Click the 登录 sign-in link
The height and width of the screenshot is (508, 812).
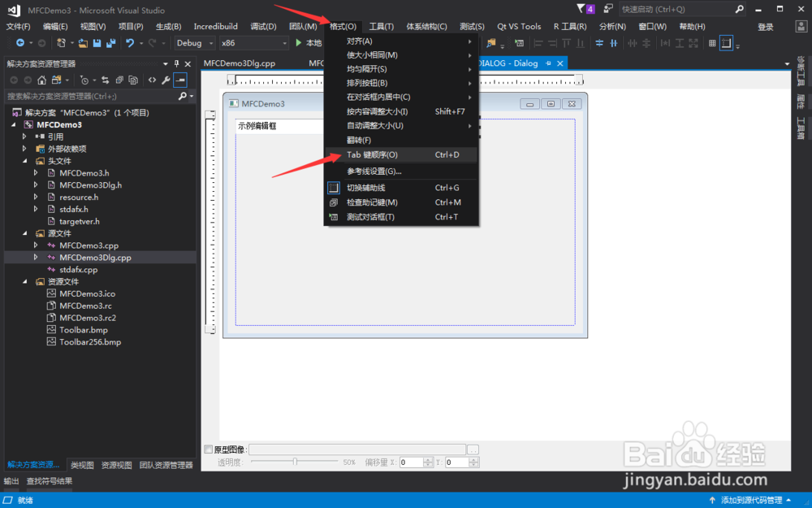tap(766, 27)
